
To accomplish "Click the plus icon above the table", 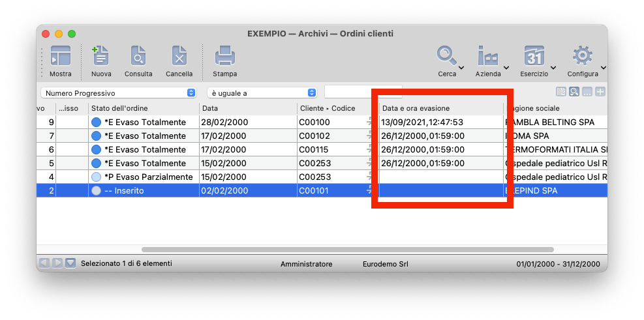I will pos(600,93).
